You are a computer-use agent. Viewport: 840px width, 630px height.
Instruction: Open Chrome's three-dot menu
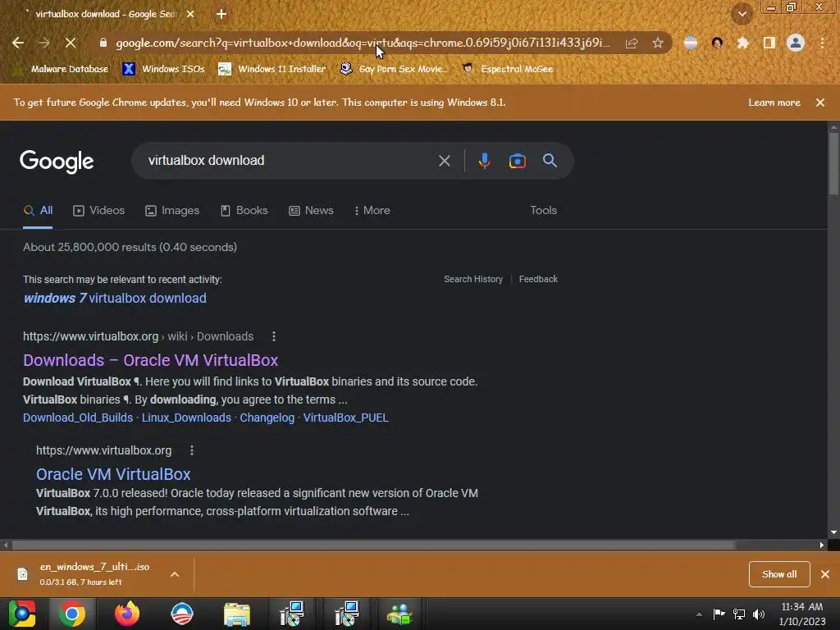[x=822, y=43]
